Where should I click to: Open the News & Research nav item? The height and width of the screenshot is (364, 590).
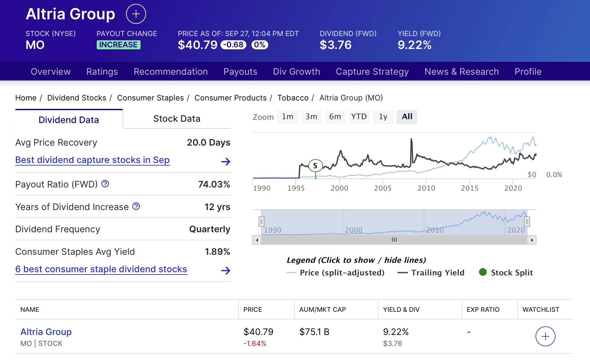[461, 72]
